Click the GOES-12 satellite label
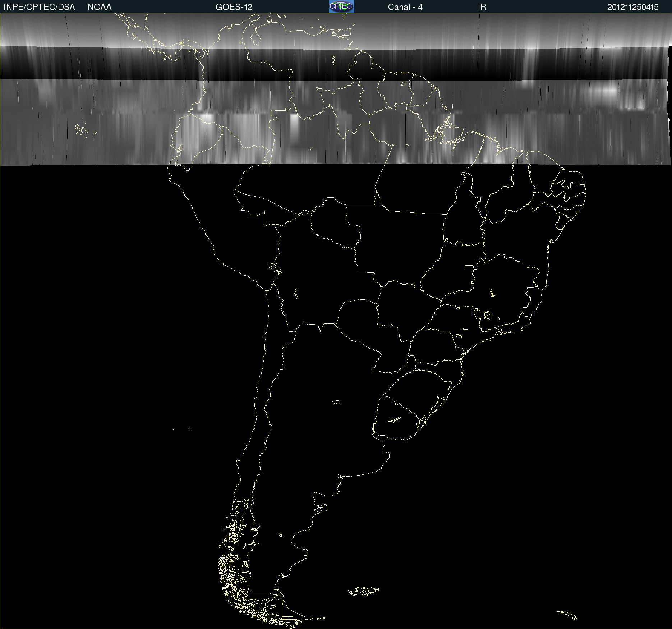672x629 pixels. tap(234, 7)
